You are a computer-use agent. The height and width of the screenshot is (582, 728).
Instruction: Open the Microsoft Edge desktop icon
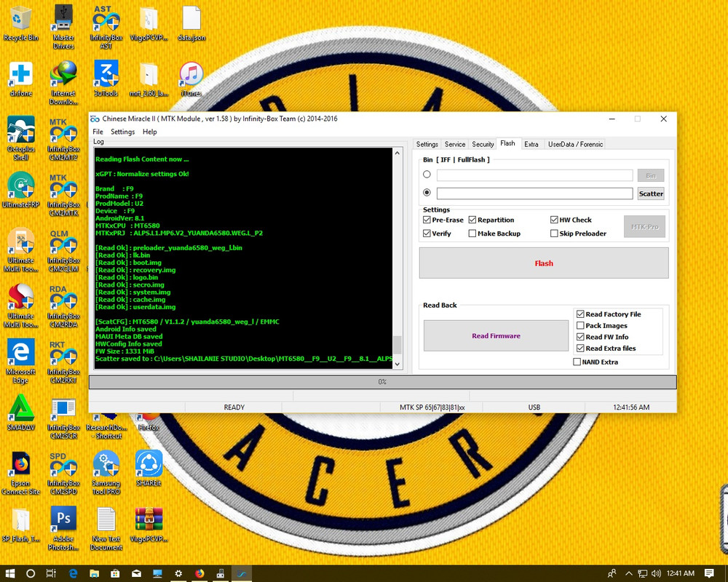point(21,361)
